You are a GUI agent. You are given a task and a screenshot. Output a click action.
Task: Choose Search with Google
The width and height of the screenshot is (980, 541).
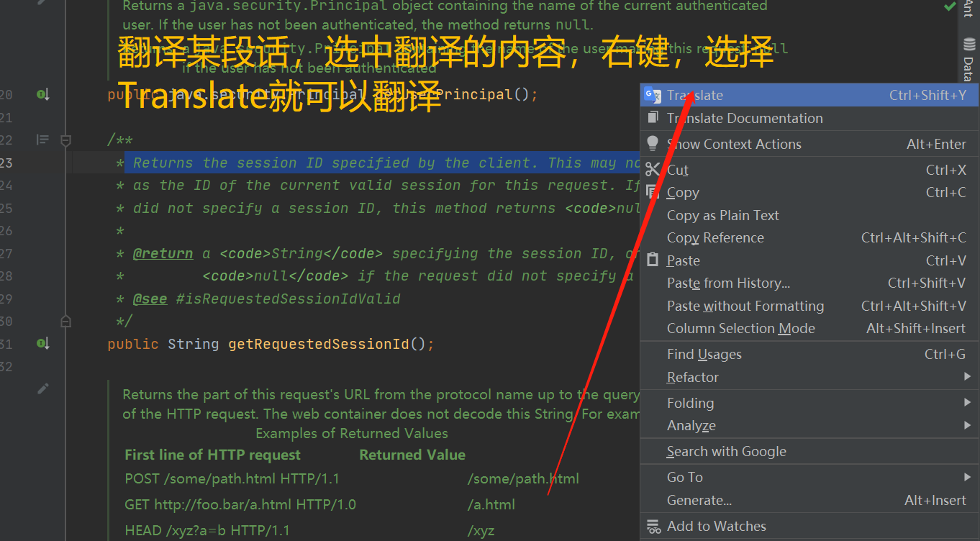coord(725,451)
